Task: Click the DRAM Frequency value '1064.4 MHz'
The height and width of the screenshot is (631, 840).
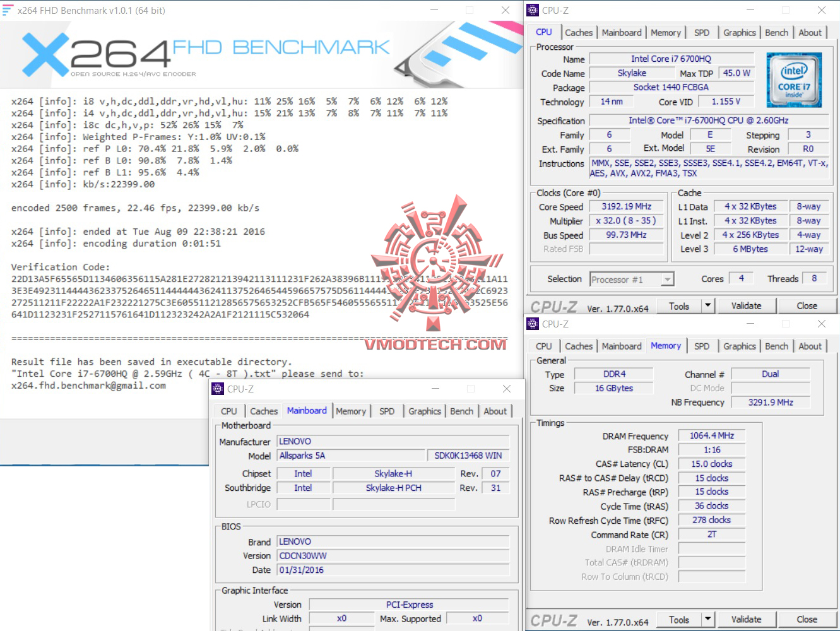Action: (x=712, y=435)
